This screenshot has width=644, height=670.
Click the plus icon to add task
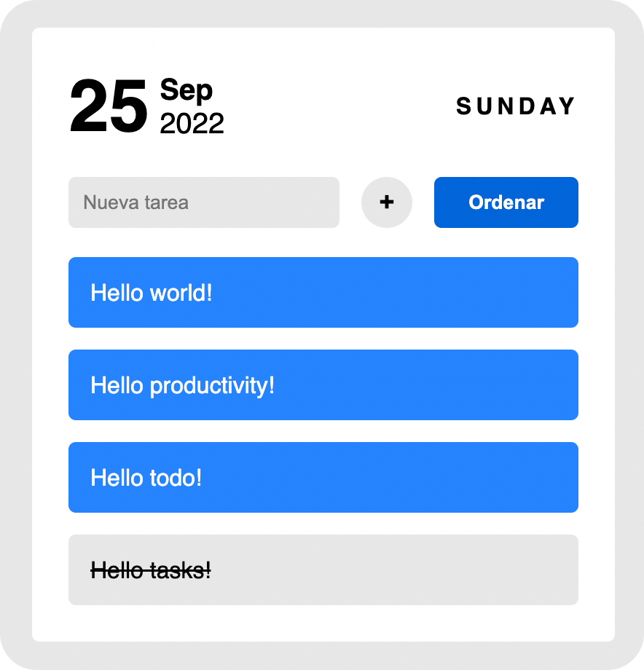coord(387,202)
